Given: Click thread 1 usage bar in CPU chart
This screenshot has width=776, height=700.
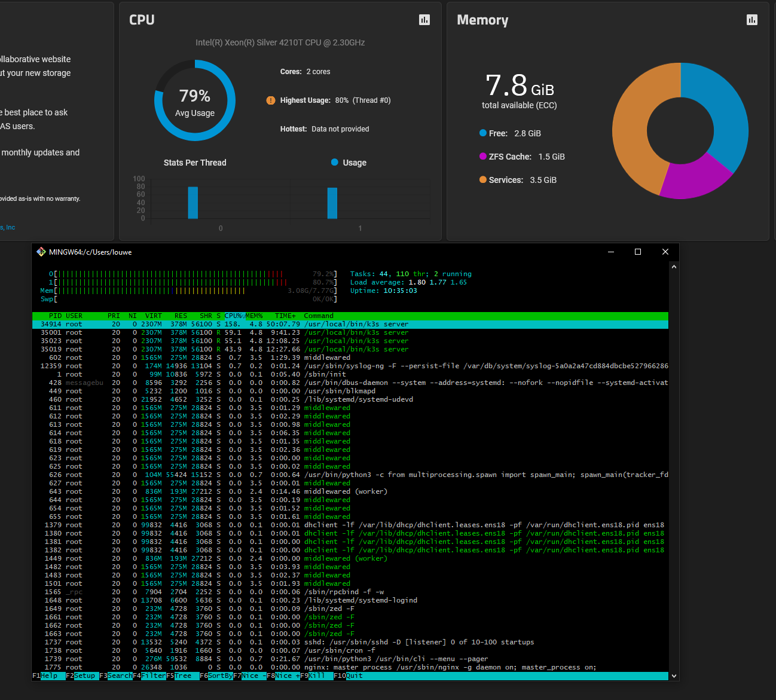Looking at the screenshot, I should [332, 203].
